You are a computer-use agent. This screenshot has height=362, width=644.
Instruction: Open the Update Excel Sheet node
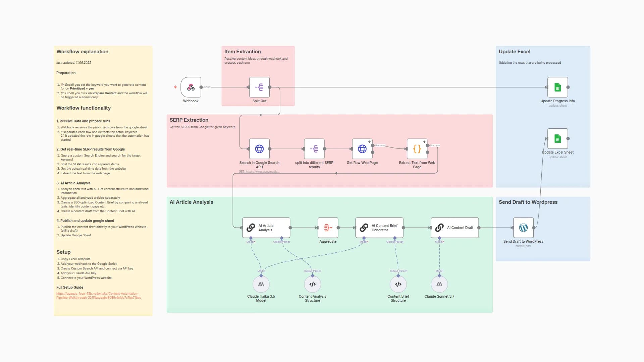pyautogui.click(x=558, y=138)
